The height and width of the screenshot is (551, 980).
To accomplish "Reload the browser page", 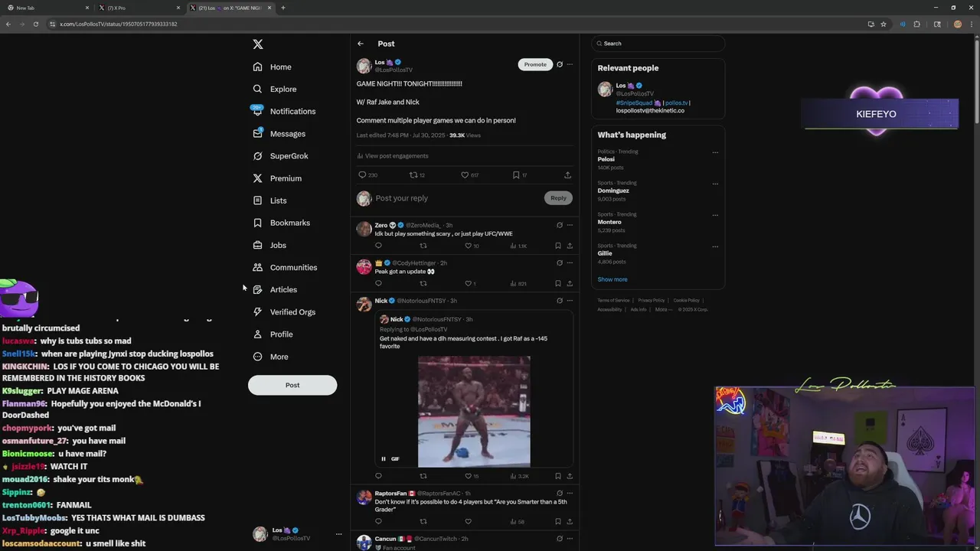I will (x=35, y=24).
